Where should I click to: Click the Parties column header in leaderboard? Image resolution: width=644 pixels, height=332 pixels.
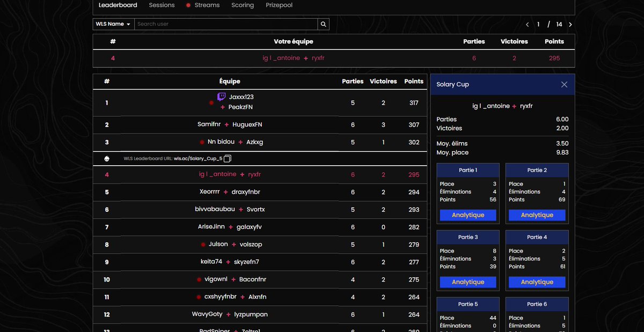[x=353, y=82]
